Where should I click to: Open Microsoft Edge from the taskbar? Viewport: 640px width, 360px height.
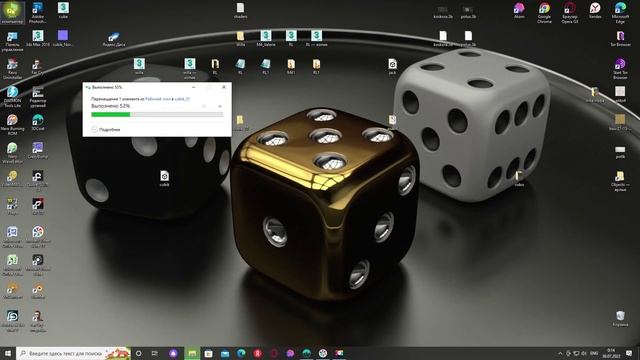pyautogui.click(x=241, y=353)
